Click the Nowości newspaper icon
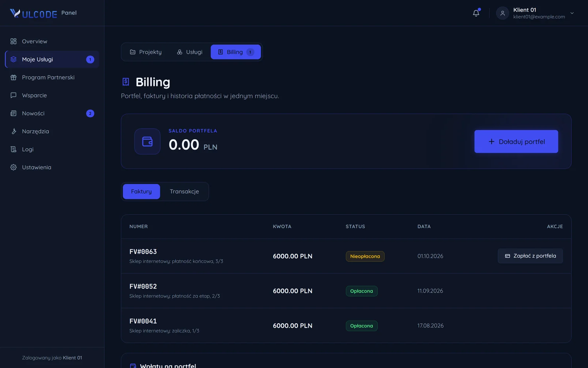Screen dimensions: 588x368 pos(14,113)
